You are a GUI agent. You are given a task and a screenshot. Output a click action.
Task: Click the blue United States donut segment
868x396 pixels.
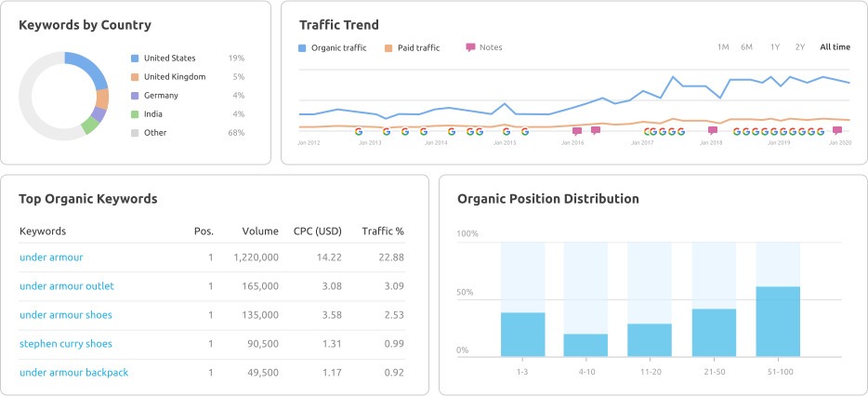tap(88, 68)
